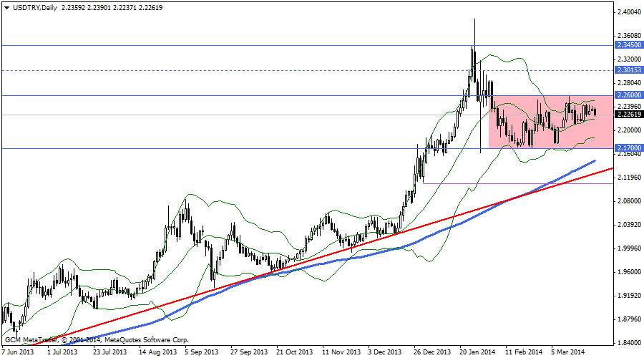Click the 1.87960 price scale value
Viewport: 644px width, 358px height.
point(629,319)
